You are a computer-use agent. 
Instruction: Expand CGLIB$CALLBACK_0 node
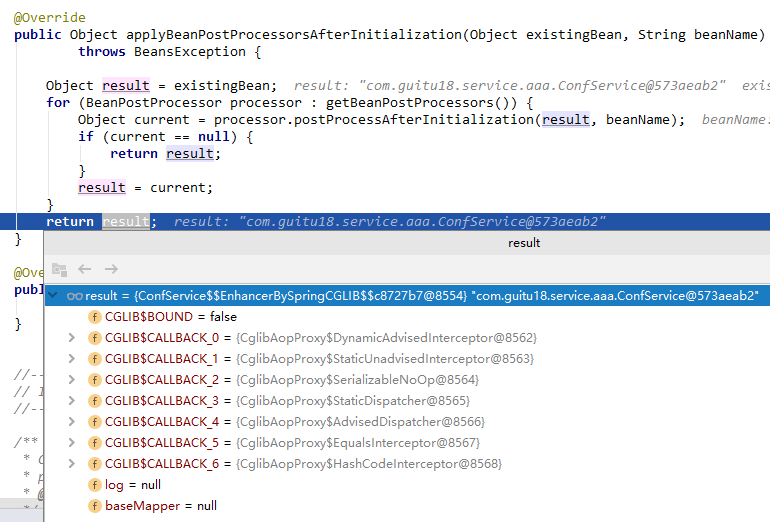(72, 338)
